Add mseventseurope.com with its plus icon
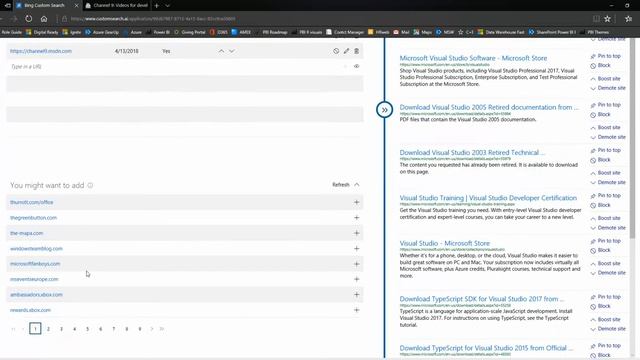This screenshot has width=640, height=360. click(x=356, y=279)
